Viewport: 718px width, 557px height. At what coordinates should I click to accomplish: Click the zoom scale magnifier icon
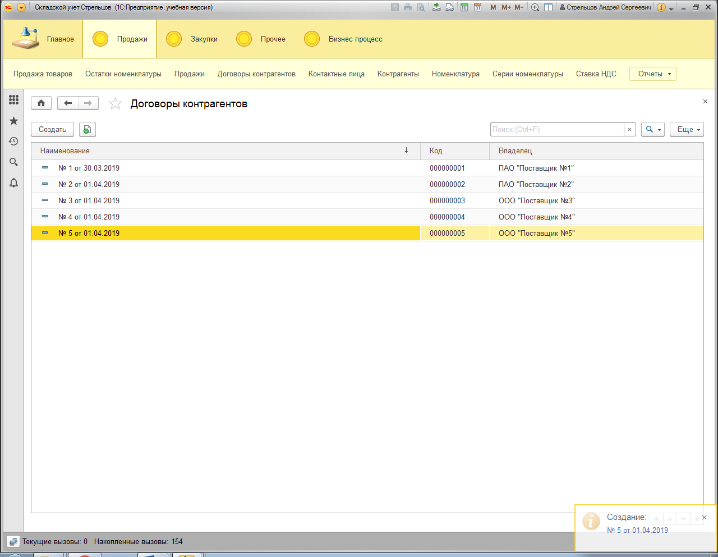[x=535, y=7]
